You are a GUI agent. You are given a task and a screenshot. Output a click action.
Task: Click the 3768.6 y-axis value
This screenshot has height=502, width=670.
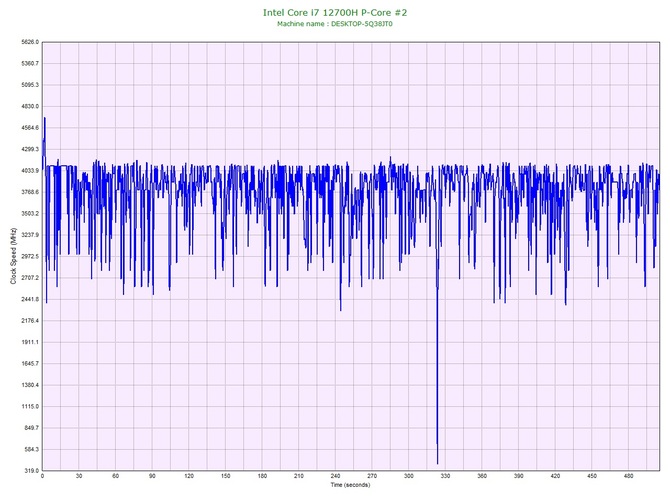30,192
